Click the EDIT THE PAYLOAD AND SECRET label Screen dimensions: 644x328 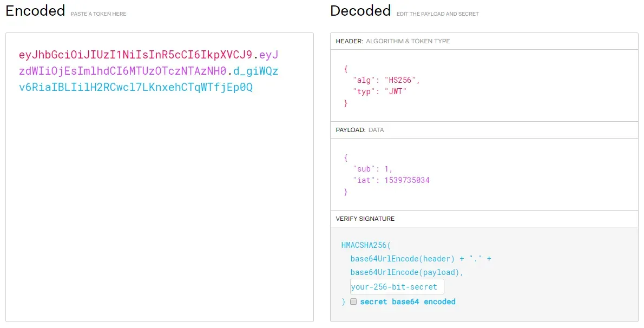pos(437,14)
